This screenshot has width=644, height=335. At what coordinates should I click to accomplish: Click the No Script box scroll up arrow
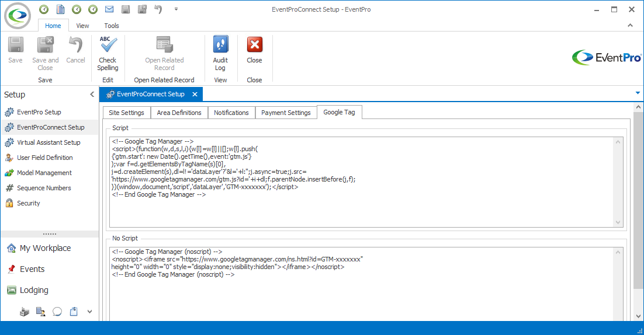point(618,252)
